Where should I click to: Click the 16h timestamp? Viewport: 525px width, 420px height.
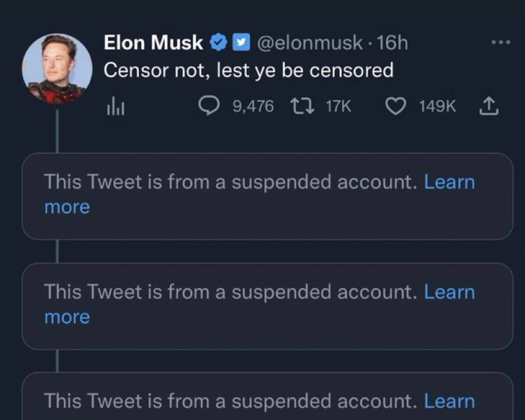click(x=392, y=43)
